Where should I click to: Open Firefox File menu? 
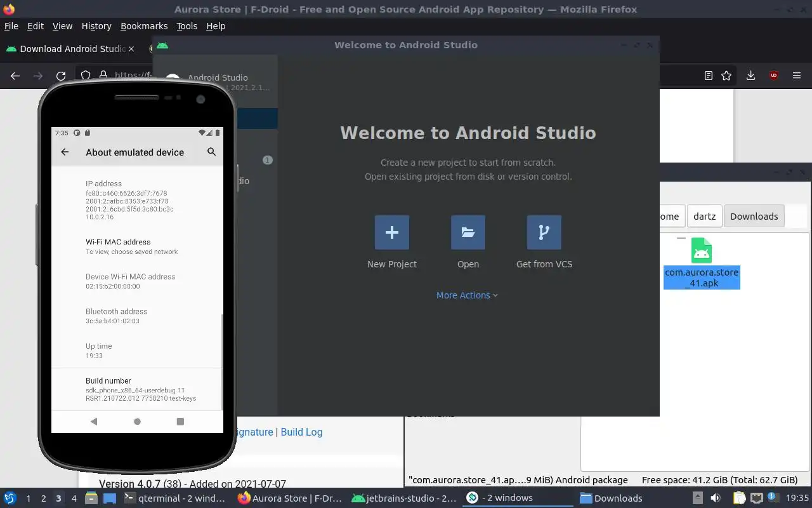click(x=11, y=26)
